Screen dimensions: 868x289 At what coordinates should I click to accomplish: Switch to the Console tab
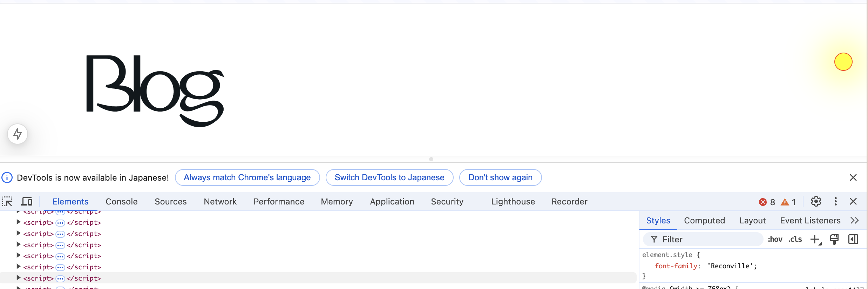click(121, 202)
